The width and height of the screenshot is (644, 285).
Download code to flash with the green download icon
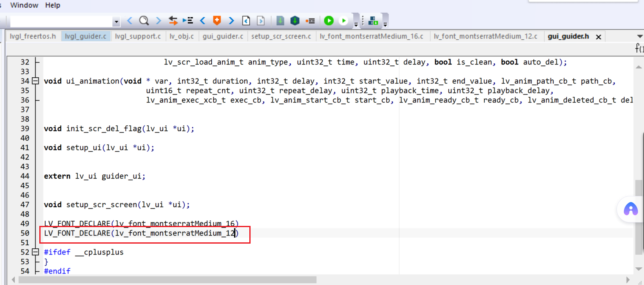tap(280, 20)
